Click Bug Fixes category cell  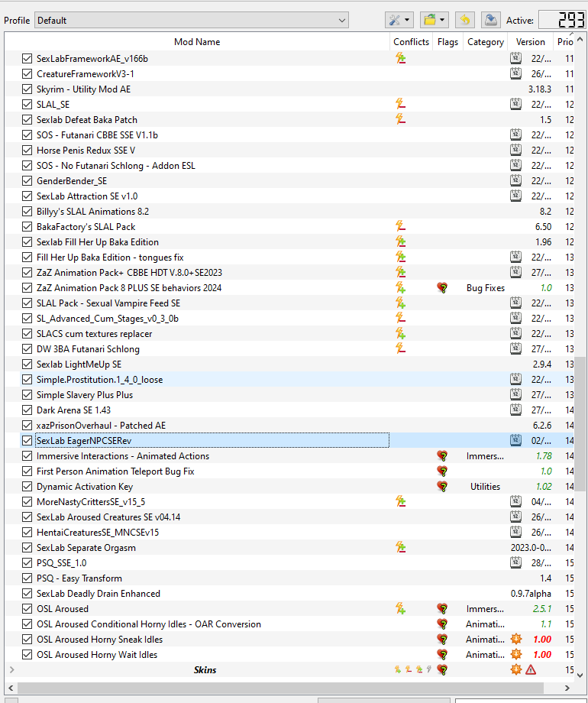pos(486,288)
